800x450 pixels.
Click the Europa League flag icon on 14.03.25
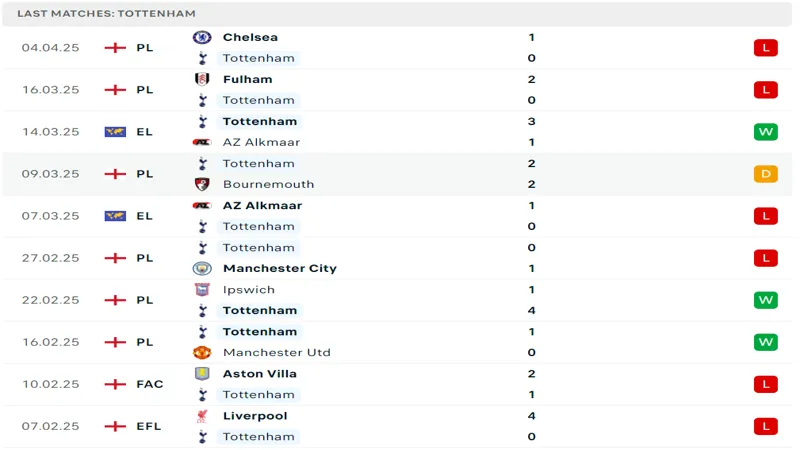[115, 132]
